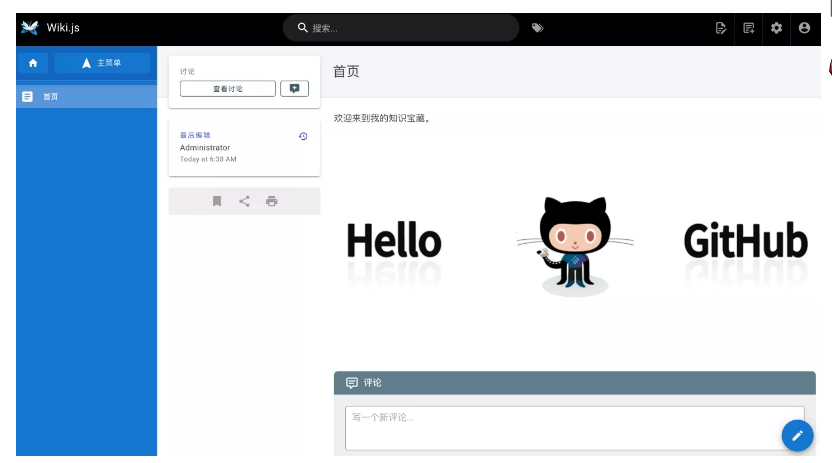Click the Wiki.js bird logo
832x463 pixels.
[x=30, y=28]
